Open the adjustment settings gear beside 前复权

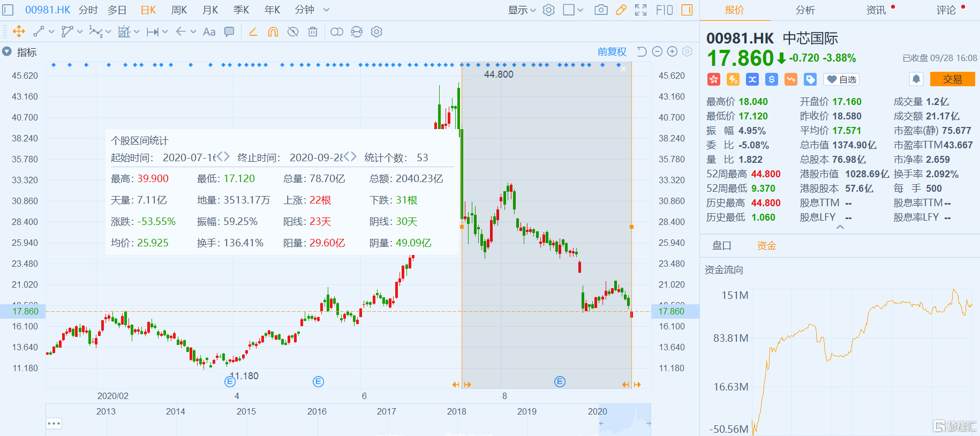[x=687, y=51]
